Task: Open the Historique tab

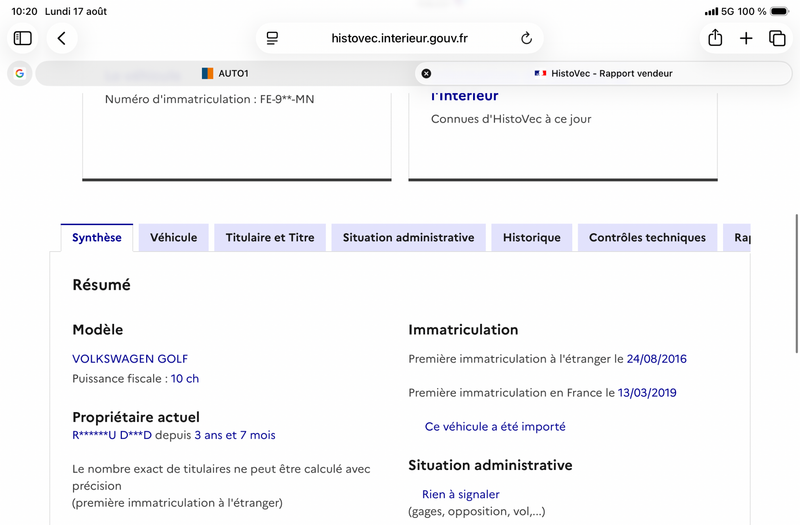Action: tap(532, 238)
